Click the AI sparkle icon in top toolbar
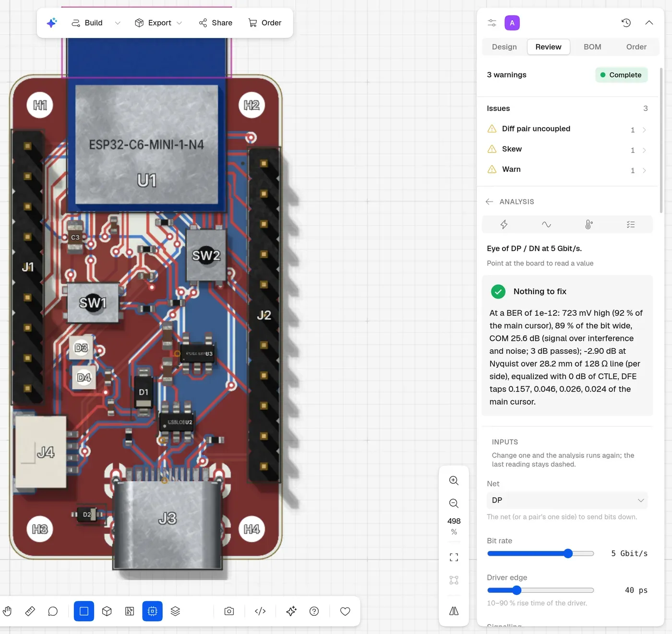The height and width of the screenshot is (634, 672). 52,23
